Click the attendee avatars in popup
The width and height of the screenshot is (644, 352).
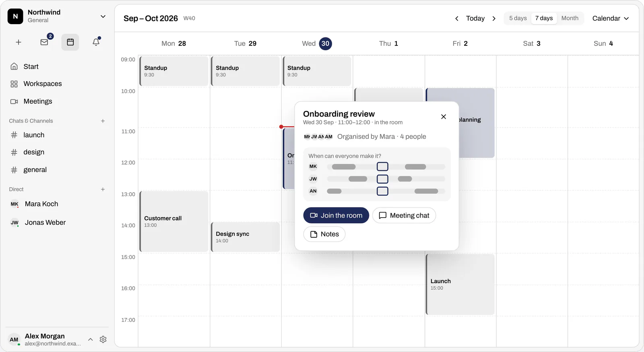click(x=318, y=137)
